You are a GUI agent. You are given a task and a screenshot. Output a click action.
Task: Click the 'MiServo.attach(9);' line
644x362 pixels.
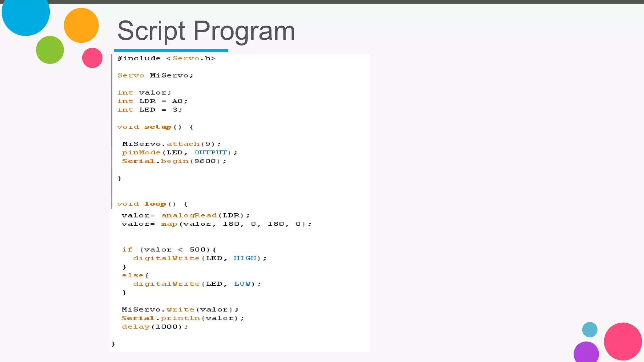pyautogui.click(x=172, y=144)
